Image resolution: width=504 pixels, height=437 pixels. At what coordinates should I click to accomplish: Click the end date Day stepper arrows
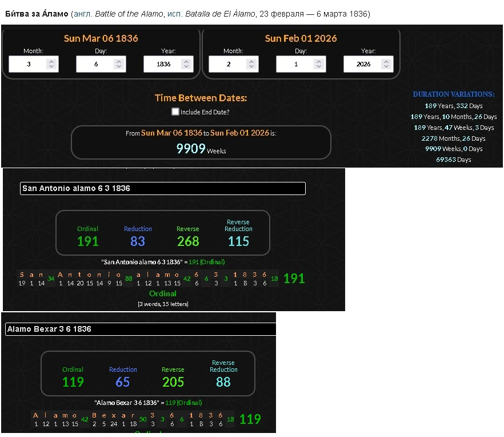pyautogui.click(x=319, y=64)
